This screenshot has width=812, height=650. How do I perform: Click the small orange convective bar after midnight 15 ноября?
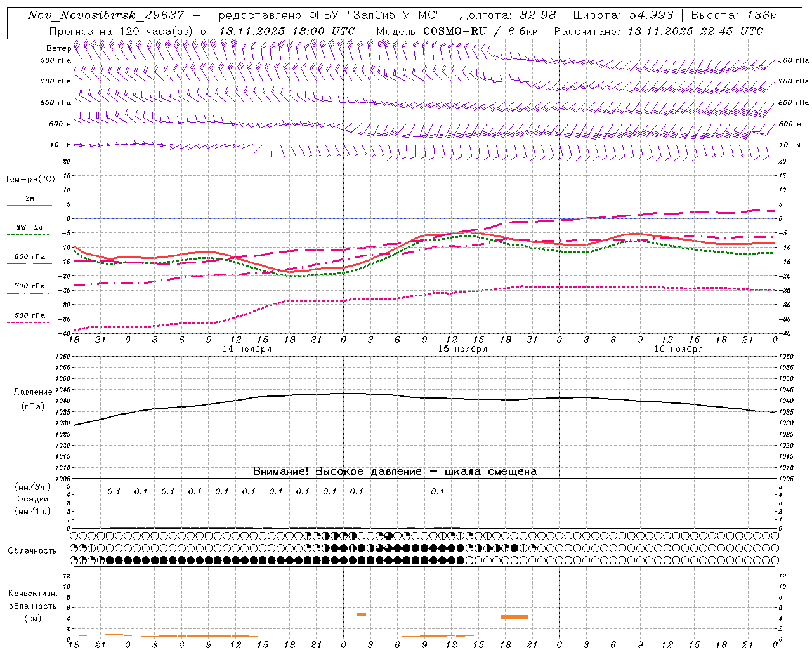coord(362,614)
